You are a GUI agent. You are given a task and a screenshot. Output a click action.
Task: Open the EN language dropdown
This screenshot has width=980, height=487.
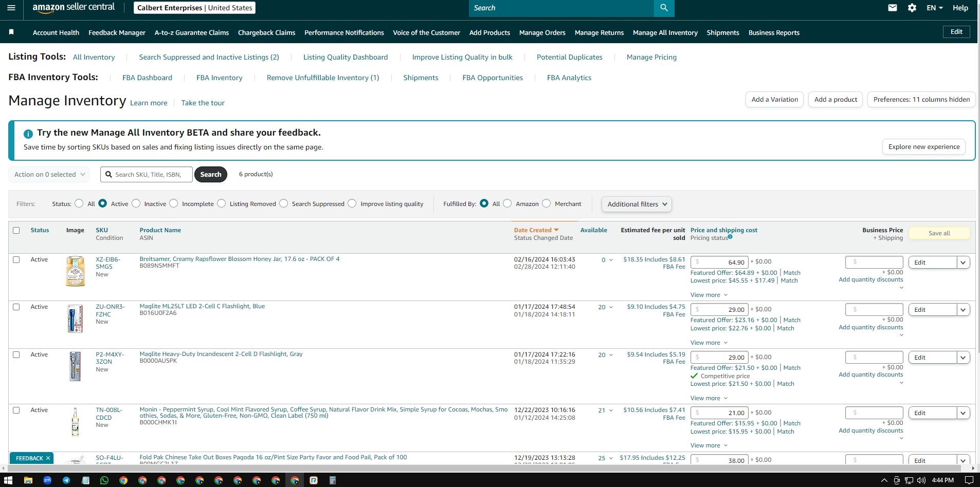point(935,8)
